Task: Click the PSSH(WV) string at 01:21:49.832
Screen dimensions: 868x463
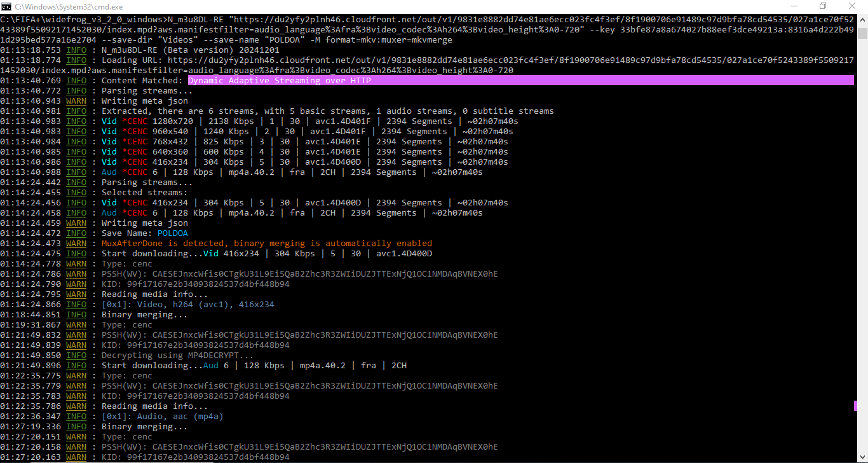Action: pos(300,335)
